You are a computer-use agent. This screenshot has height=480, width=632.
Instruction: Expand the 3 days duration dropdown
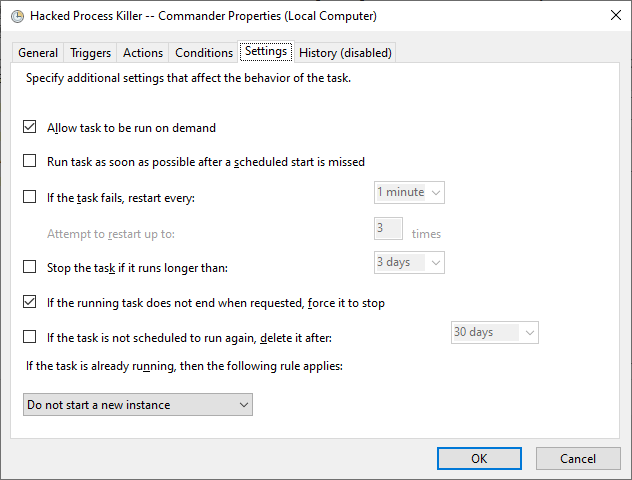(x=409, y=262)
